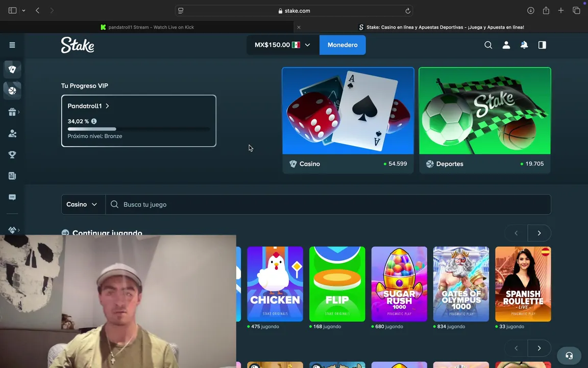588x368 pixels.
Task: Open blog newspaper icon in sidebar
Action: point(12,176)
